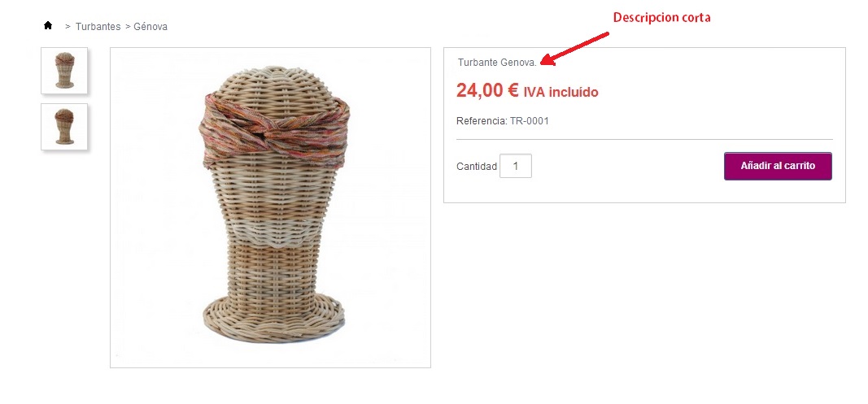Click the large wicker mannequin product image
The image size is (868, 404).
point(270,207)
